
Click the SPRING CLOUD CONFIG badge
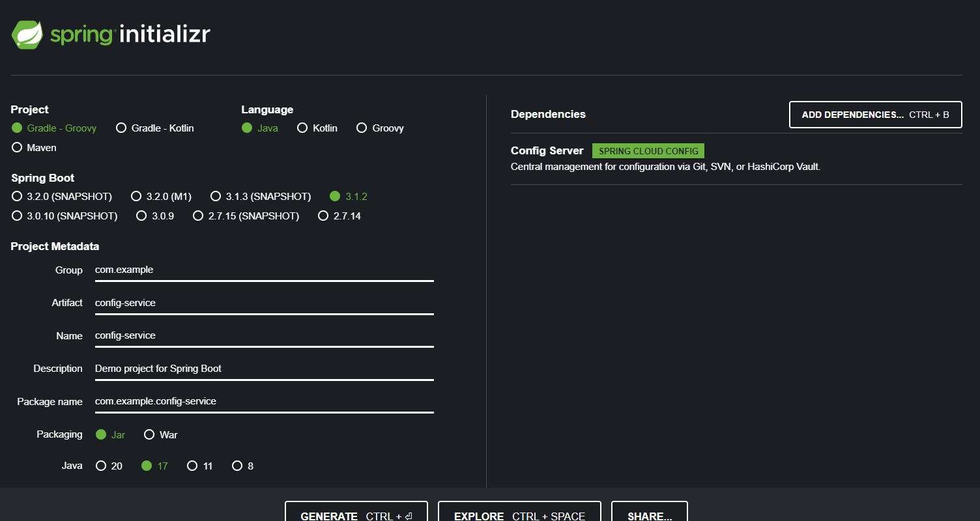(x=648, y=150)
